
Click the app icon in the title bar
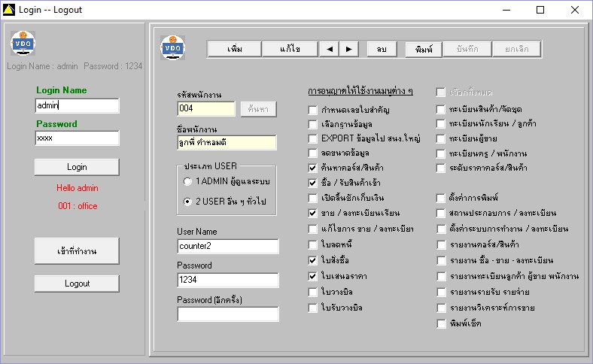pos(9,10)
